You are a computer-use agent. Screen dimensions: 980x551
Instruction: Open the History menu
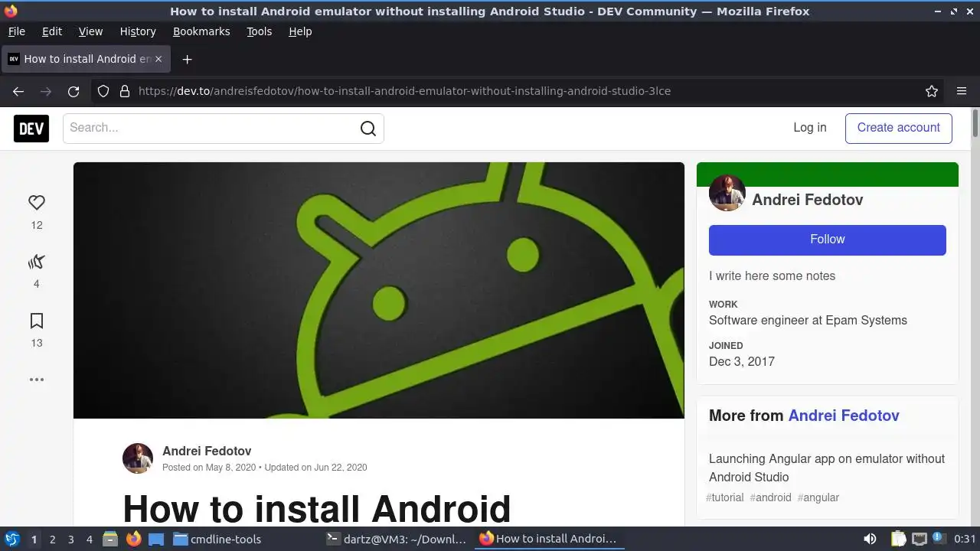point(138,31)
